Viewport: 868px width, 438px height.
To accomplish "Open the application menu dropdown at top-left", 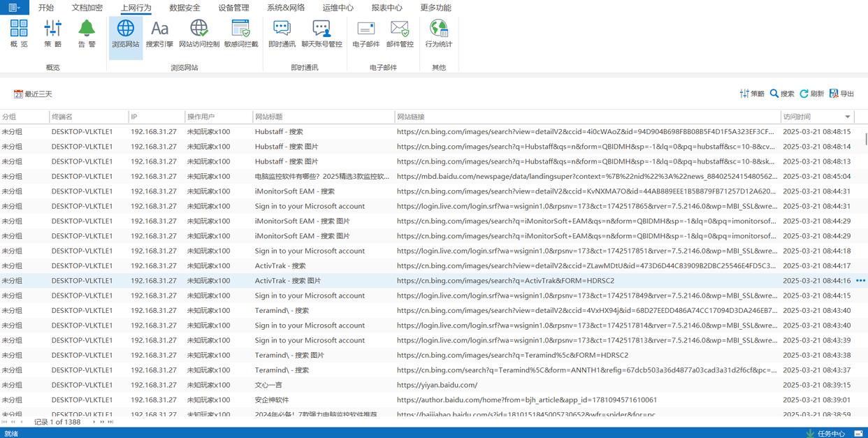I will tap(14, 8).
